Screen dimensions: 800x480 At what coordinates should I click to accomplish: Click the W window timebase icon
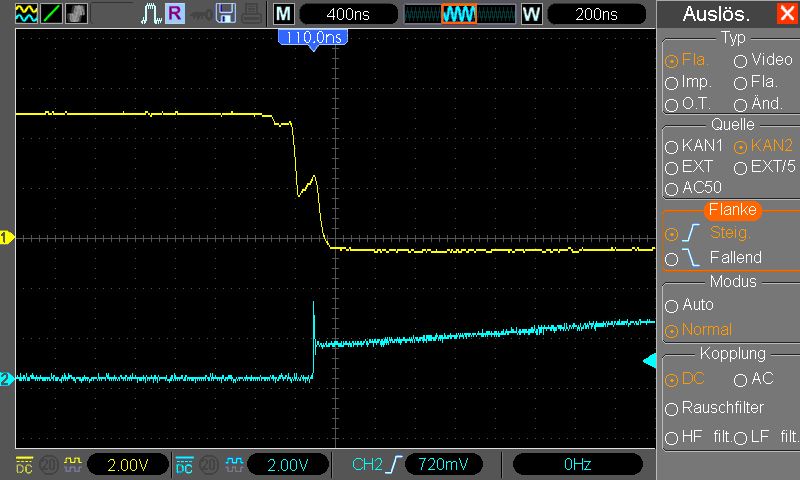531,14
